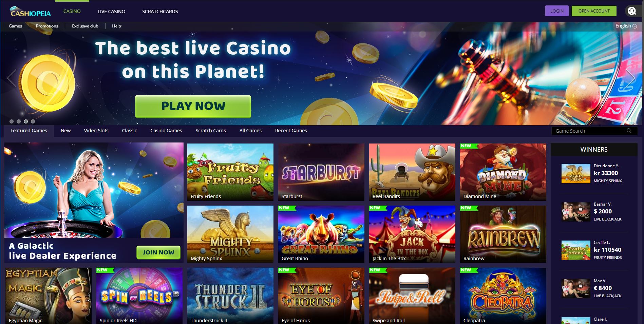Select the third banner carousel dot
644x324 pixels.
pos(26,121)
